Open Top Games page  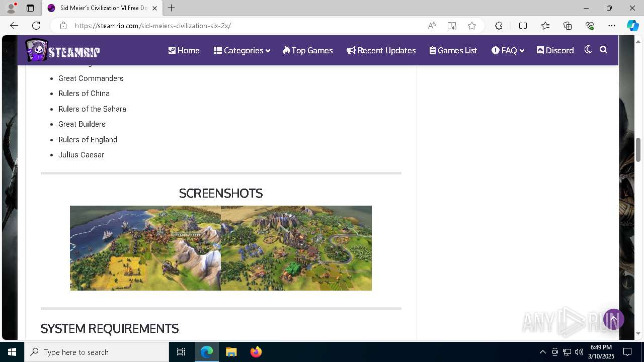(307, 50)
